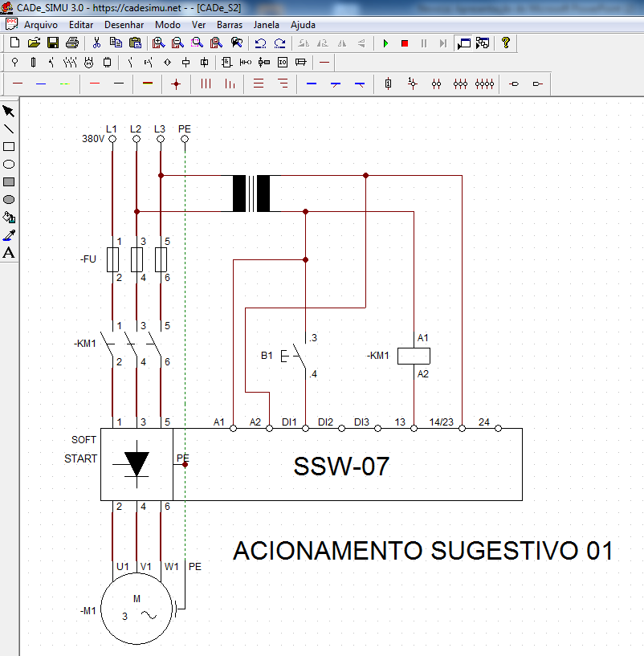Viewport: 644px width, 656px height.
Task: Open the Ajuda menu
Action: tap(303, 25)
